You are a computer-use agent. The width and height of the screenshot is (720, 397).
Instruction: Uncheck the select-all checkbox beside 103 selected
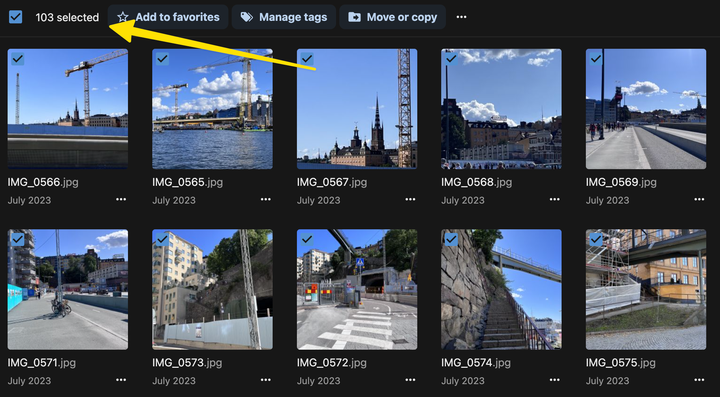coord(16,17)
